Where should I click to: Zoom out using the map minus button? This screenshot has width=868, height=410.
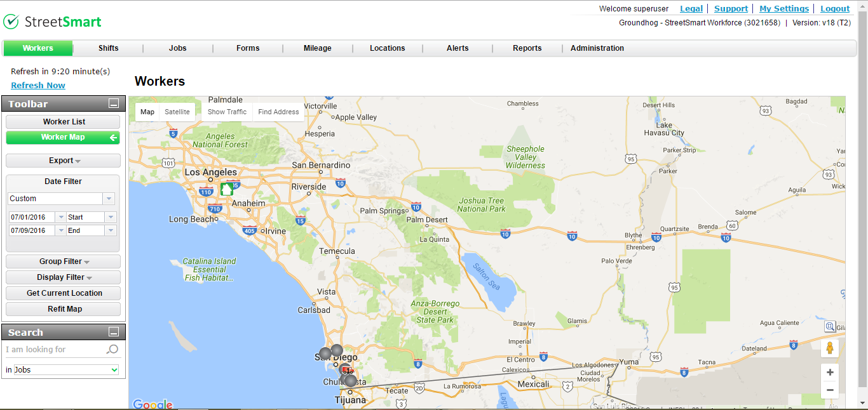(x=829, y=390)
